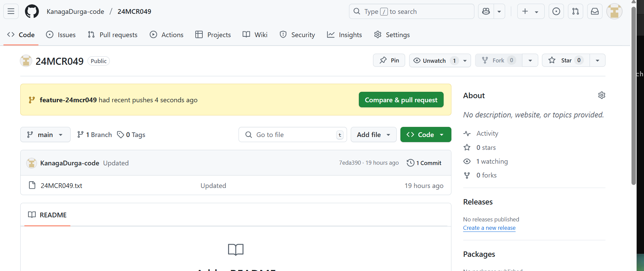Switch to the Pull requests tab
Screen dimensions: 644x271
[x=113, y=35]
